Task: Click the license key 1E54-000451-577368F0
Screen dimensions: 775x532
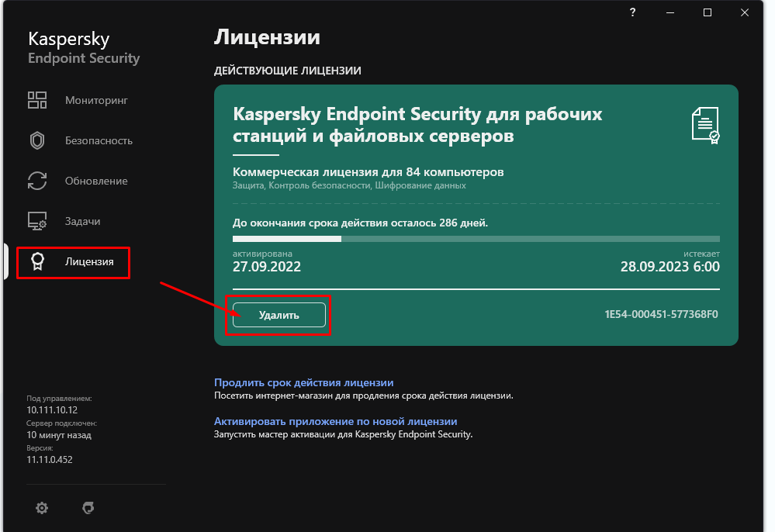Action: click(x=662, y=314)
